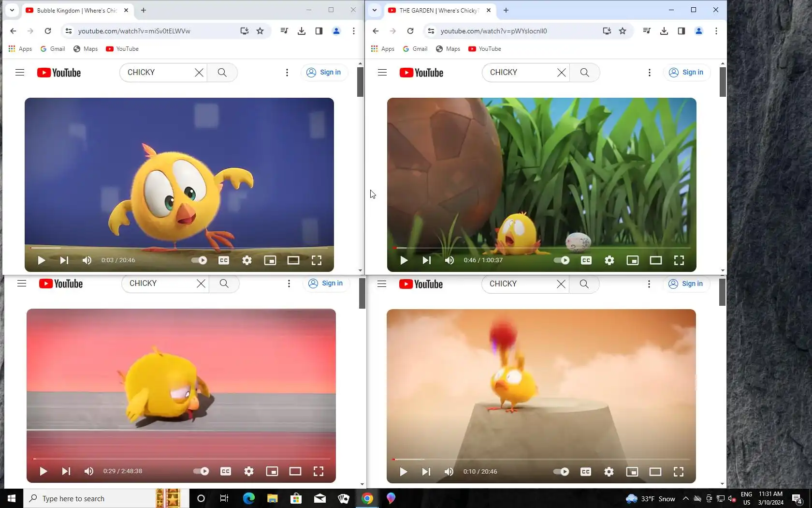Toggle autoplay in THE GARDEN player

[562, 260]
